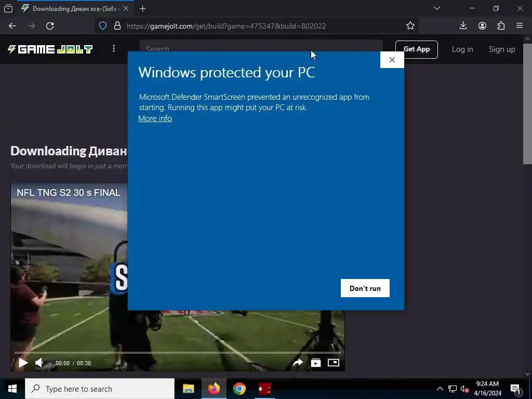This screenshot has height=399, width=532.
Task: Bookmark this page with the star
Action: 410,26
